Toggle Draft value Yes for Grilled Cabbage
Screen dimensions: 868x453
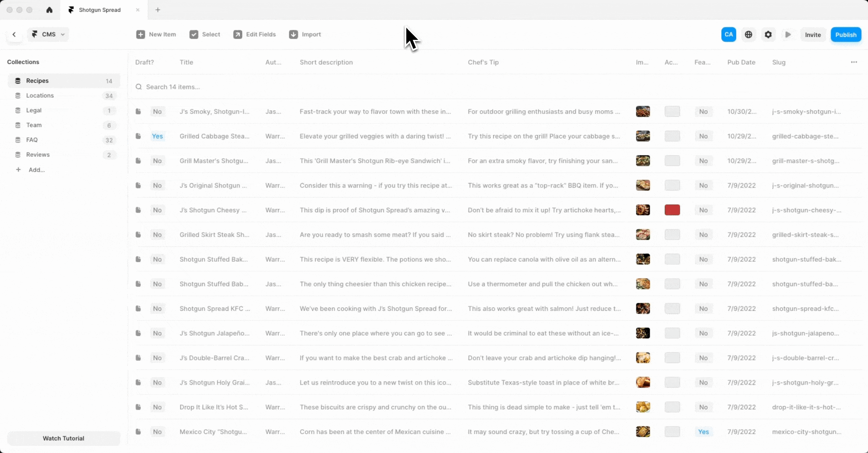(x=157, y=136)
